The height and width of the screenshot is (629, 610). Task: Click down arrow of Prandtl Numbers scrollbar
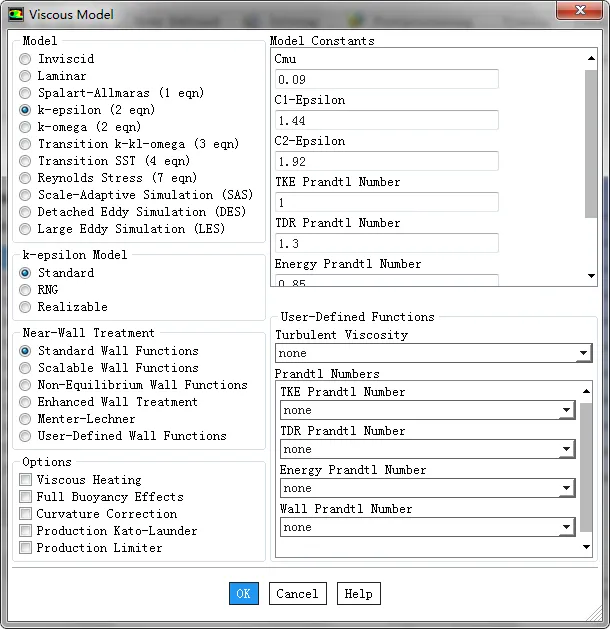click(586, 547)
